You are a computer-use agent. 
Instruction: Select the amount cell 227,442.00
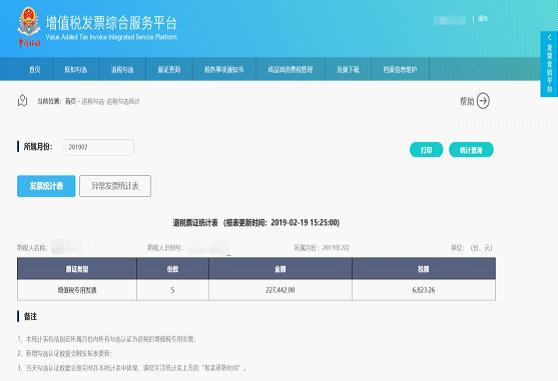[280, 290]
